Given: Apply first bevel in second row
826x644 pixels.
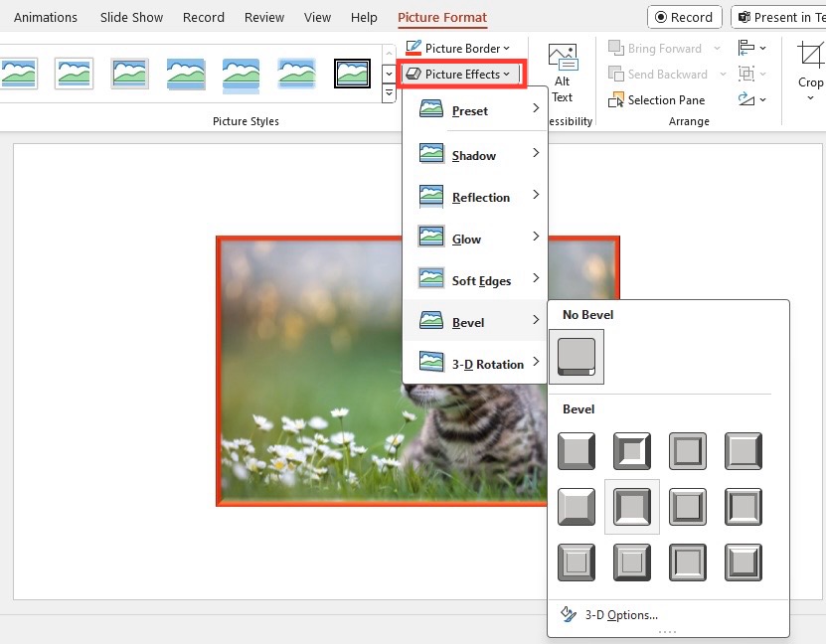Looking at the screenshot, I should [x=577, y=507].
